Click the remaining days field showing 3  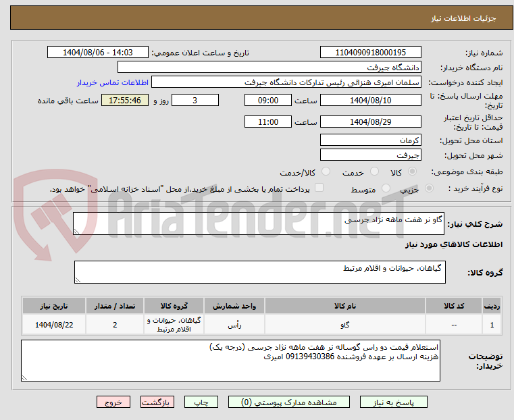point(195,100)
